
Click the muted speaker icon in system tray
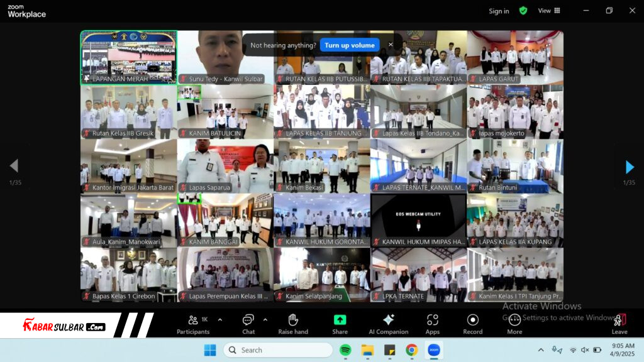coord(585,350)
